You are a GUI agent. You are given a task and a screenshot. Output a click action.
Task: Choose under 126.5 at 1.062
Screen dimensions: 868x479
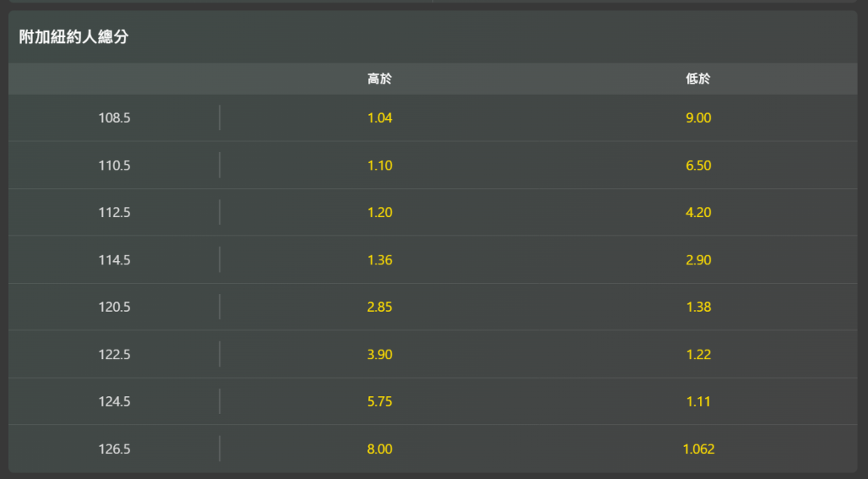(698, 449)
